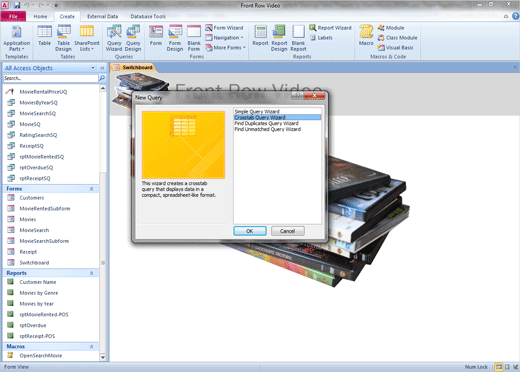Open the Query Wizard tool
This screenshot has height=372, width=520.
(114, 39)
